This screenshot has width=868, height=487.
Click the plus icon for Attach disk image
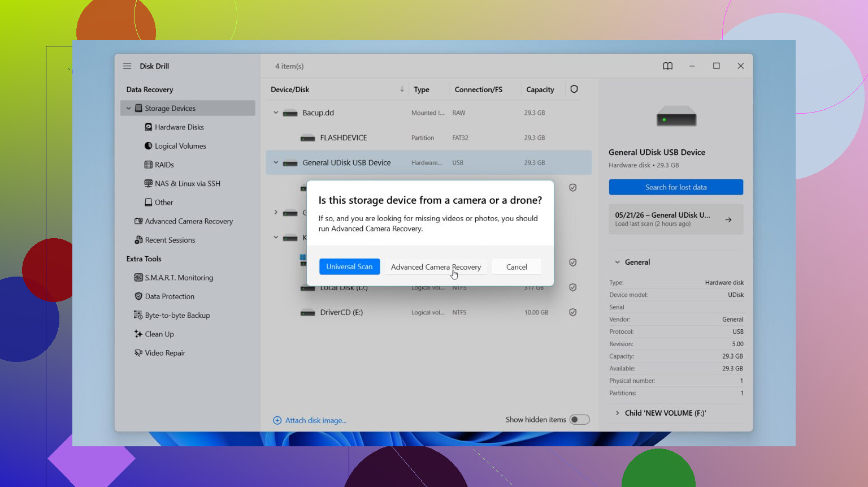click(277, 420)
